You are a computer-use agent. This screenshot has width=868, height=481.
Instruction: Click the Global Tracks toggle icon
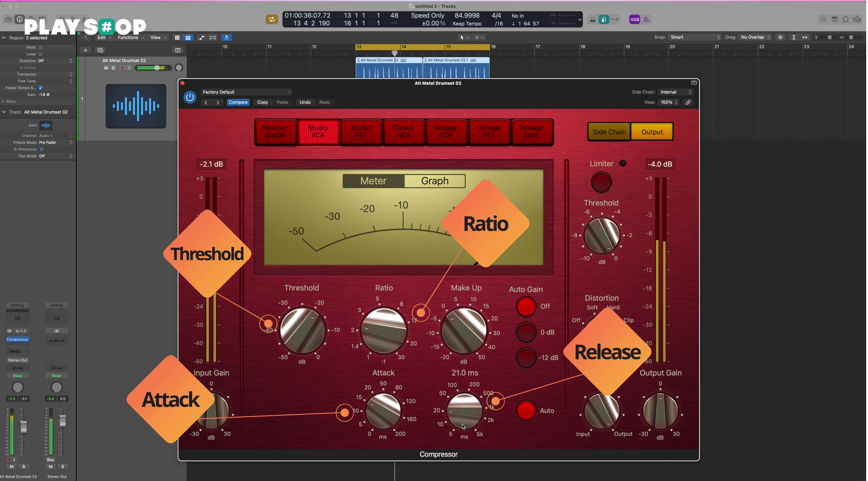178,50
